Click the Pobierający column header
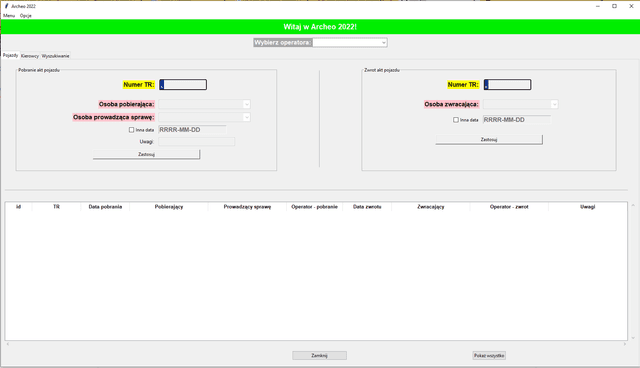 pyautogui.click(x=169, y=207)
